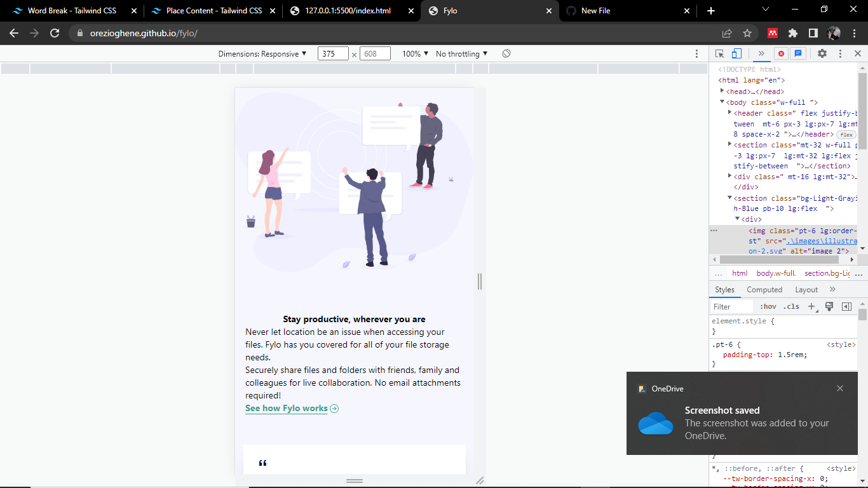Click the page reload icon

[x=54, y=33]
